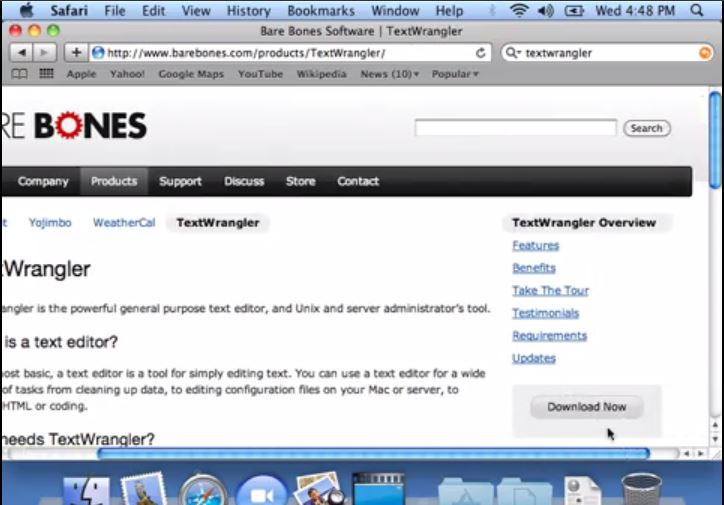The image size is (724, 505).
Task: Open the Yojimbo product link
Action: pos(50,223)
